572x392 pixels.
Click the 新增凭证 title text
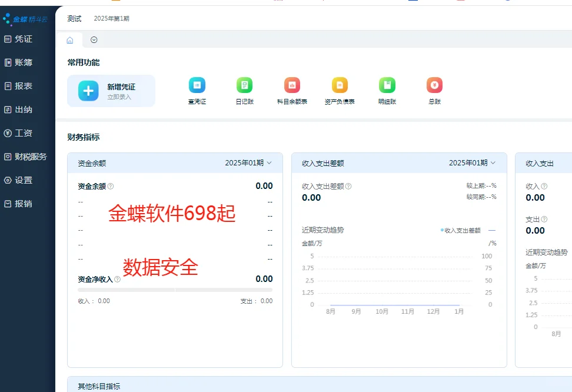pyautogui.click(x=121, y=87)
